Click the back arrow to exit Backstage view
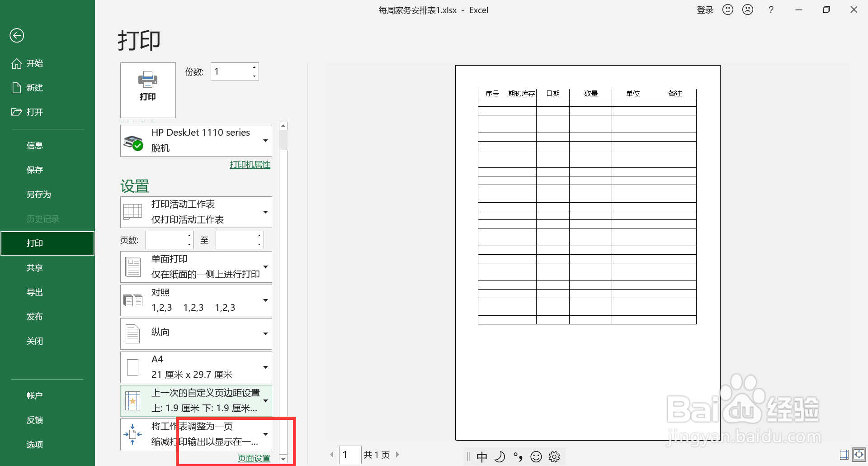The width and height of the screenshot is (868, 466). [x=17, y=35]
